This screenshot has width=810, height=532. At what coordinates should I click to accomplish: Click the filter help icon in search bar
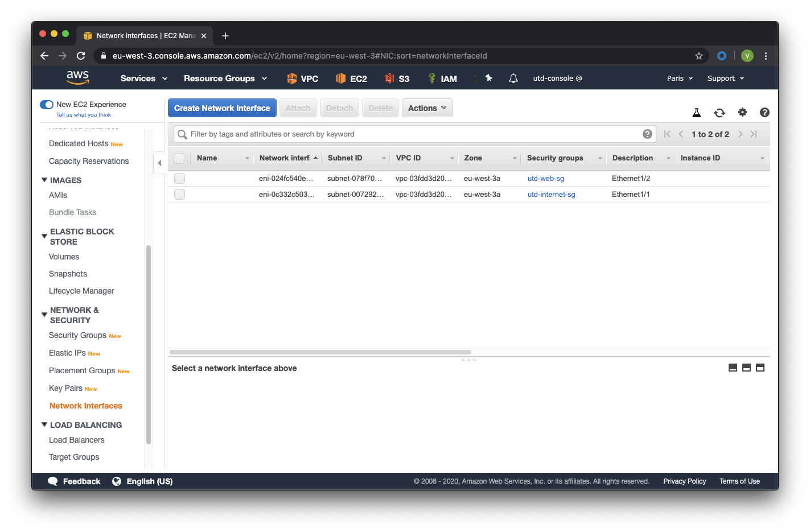(x=647, y=134)
